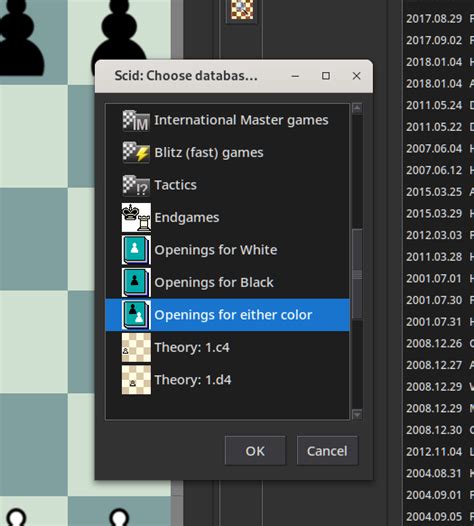Image resolution: width=474 pixels, height=526 pixels.
Task: Click the Openings for White book icon
Action: 136,250
